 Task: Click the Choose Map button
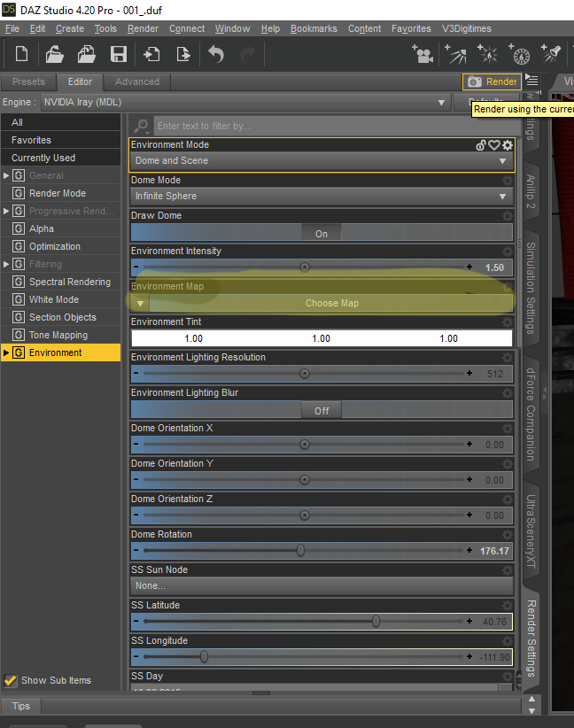pos(331,303)
